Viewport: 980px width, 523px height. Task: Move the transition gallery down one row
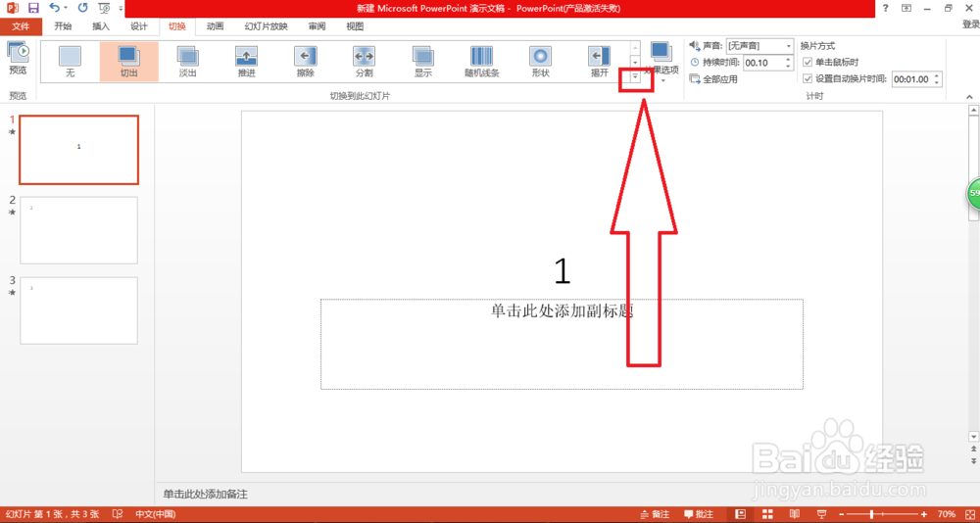pyautogui.click(x=635, y=63)
